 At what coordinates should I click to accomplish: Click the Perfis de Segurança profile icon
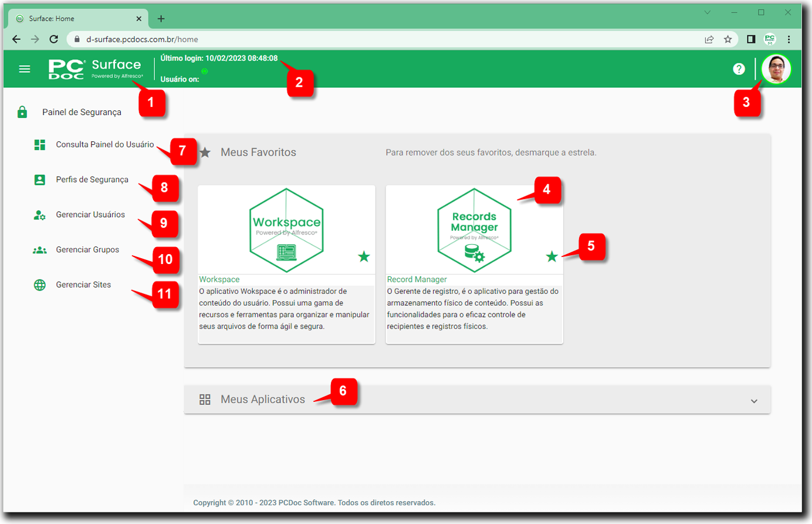[x=40, y=180]
